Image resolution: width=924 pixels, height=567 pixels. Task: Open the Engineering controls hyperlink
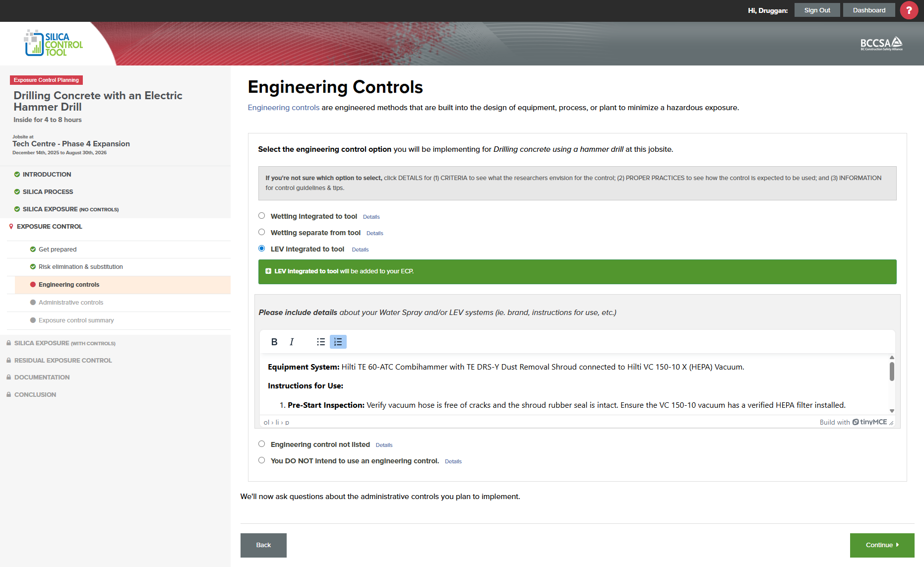(x=283, y=107)
